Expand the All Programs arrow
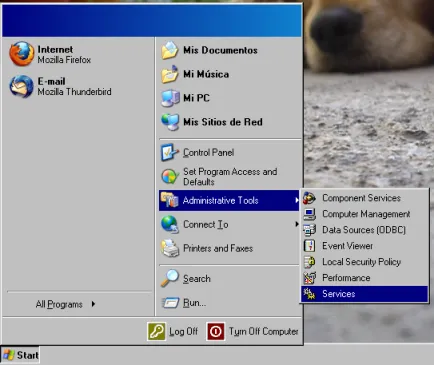This screenshot has height=365, width=434. point(93,304)
